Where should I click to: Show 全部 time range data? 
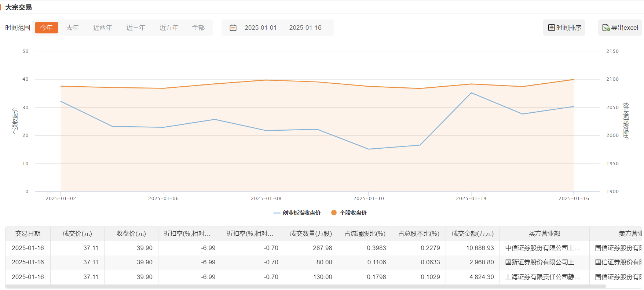click(198, 28)
